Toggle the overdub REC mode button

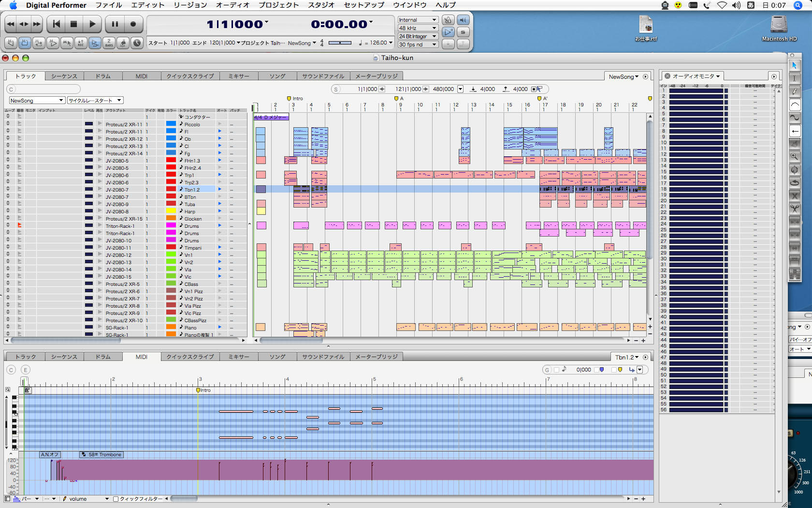(81, 43)
